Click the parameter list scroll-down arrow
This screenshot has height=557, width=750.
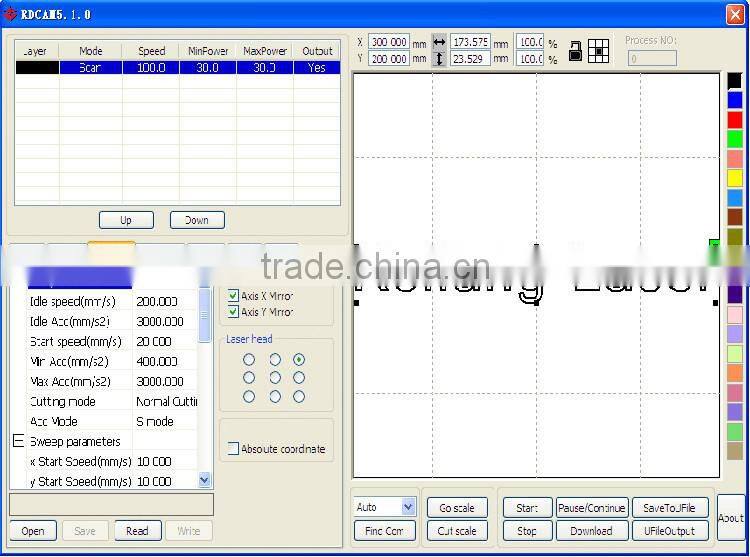[x=205, y=480]
